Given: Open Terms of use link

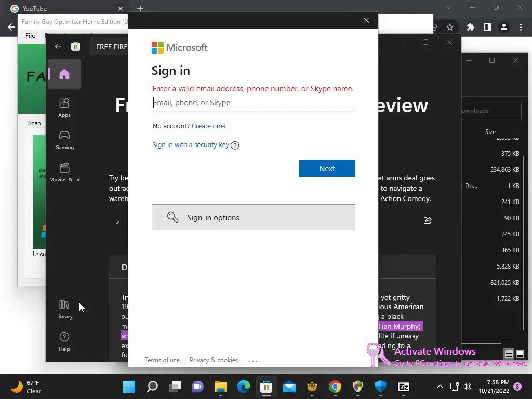Looking at the screenshot, I should (x=162, y=360).
